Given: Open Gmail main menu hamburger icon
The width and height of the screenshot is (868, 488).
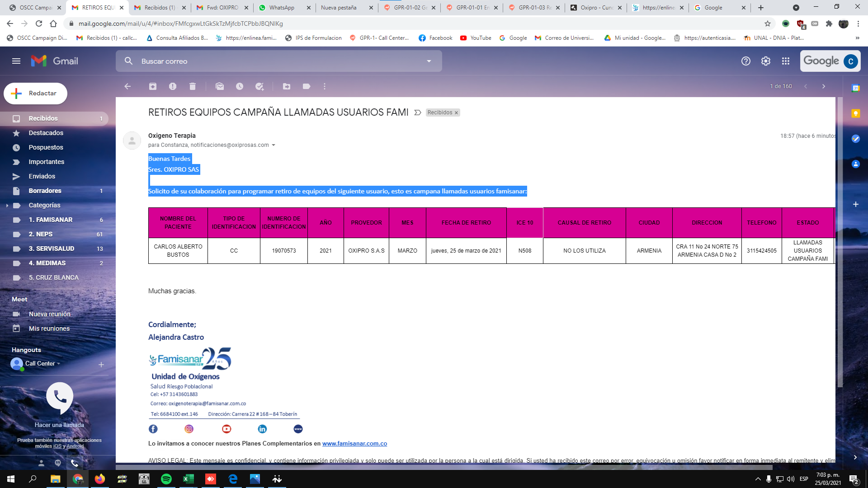Looking at the screenshot, I should pos(16,61).
